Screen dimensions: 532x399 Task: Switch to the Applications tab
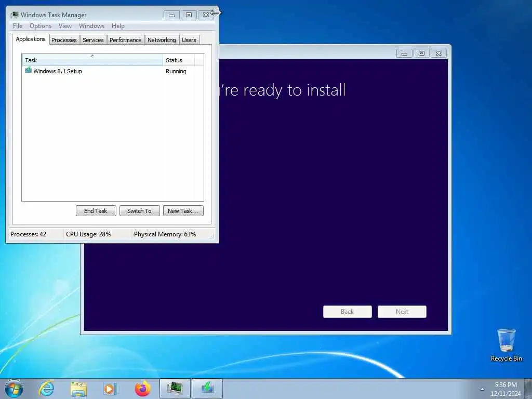coord(31,39)
